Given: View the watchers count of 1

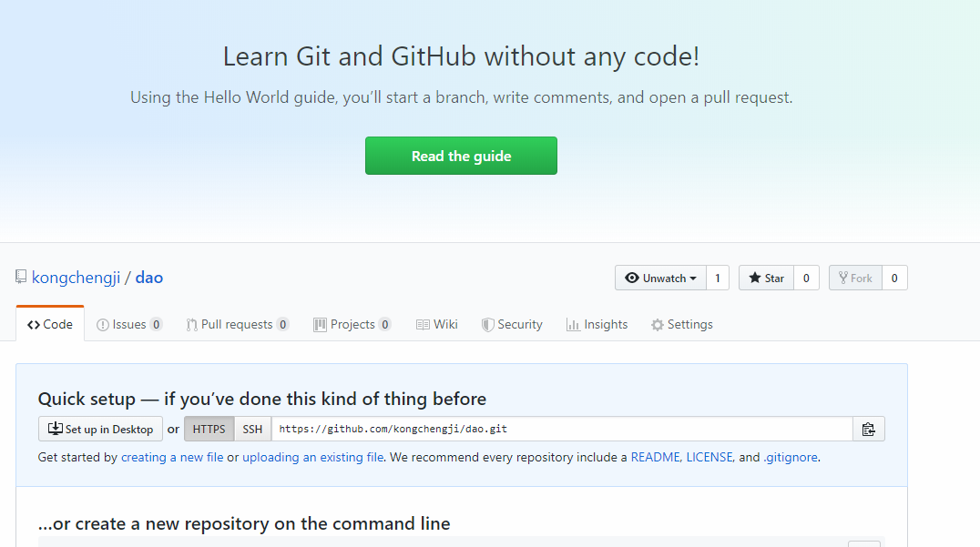Looking at the screenshot, I should pos(718,278).
